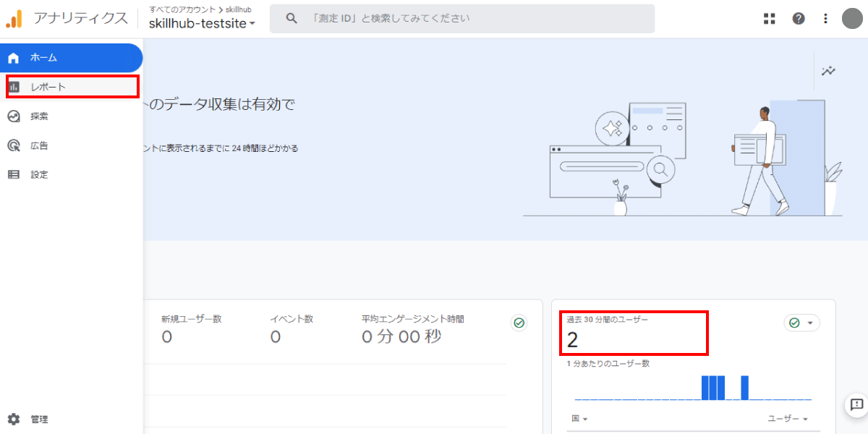Click the Google Analytics logo
Screen dimensions: 868x434
tap(14, 18)
